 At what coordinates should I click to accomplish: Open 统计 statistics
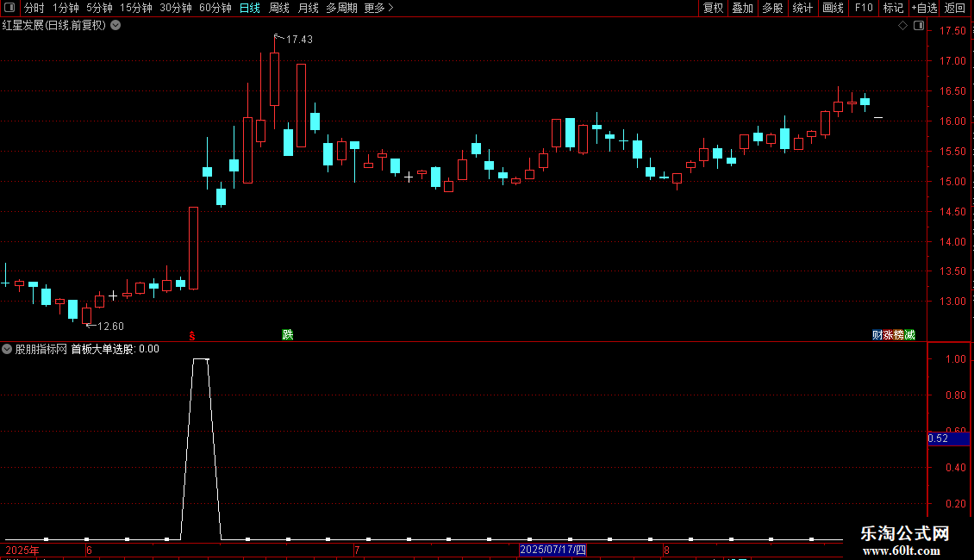click(x=802, y=8)
